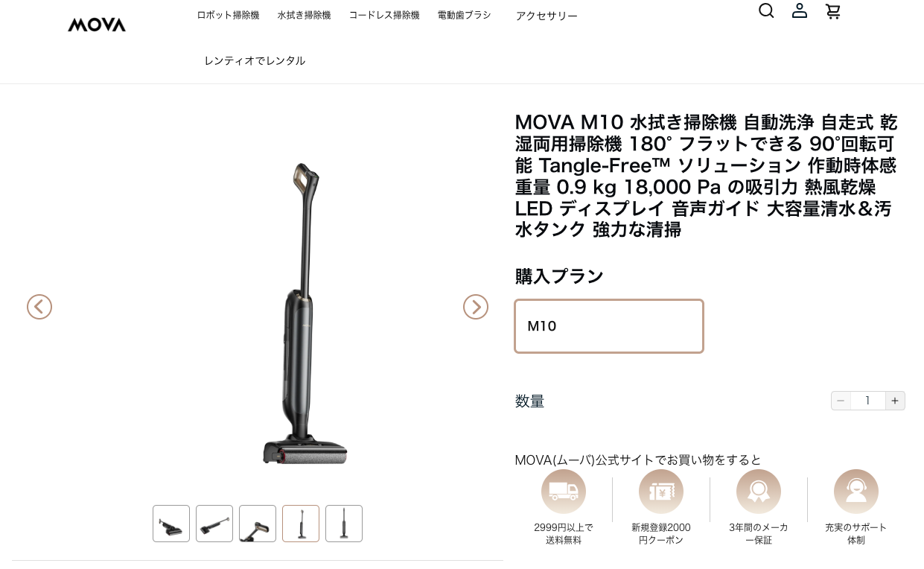The width and height of the screenshot is (924, 569).
Task: Open the user account icon
Action: [800, 10]
